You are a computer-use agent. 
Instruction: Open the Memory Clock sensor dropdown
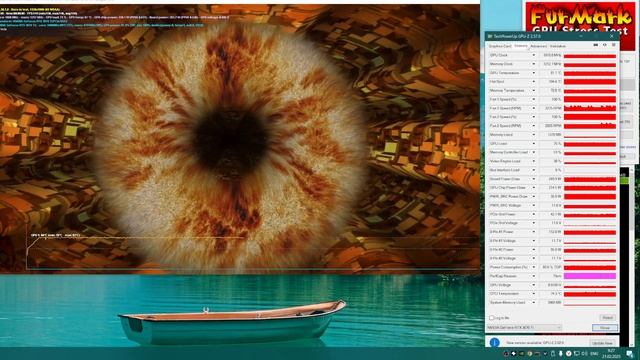pyautogui.click(x=533, y=64)
